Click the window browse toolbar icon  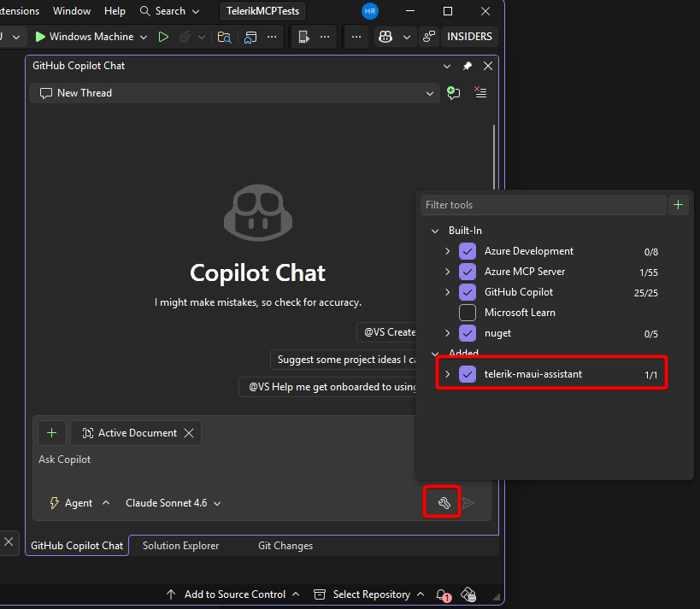pos(250,37)
